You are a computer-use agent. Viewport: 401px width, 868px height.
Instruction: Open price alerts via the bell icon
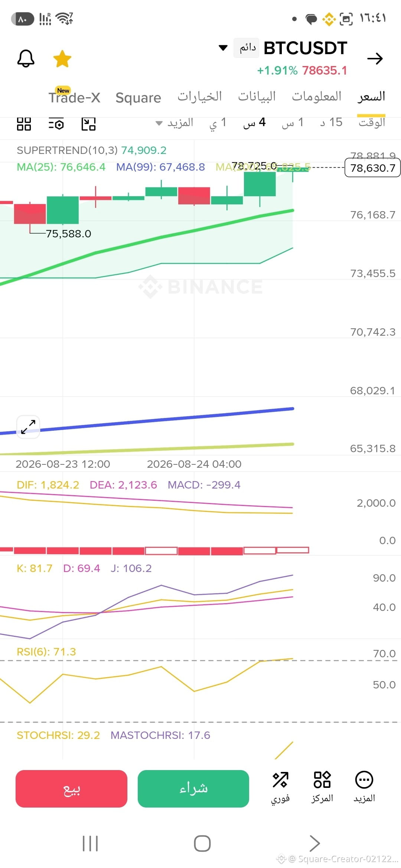[26, 59]
